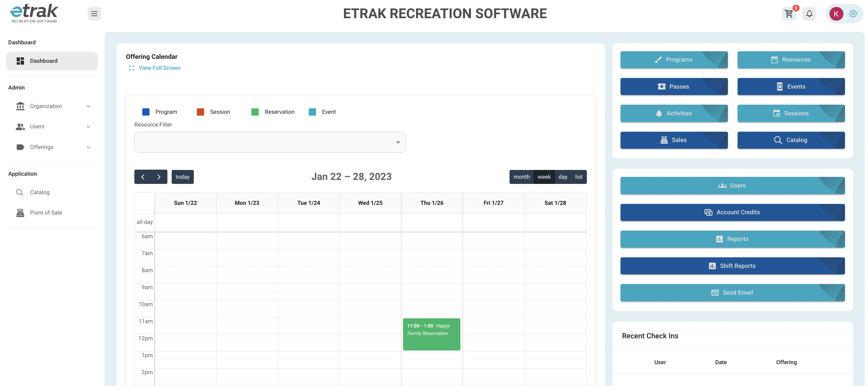Screen dimensions: 868x386
Task: Switch calendar to month view
Action: (521, 177)
